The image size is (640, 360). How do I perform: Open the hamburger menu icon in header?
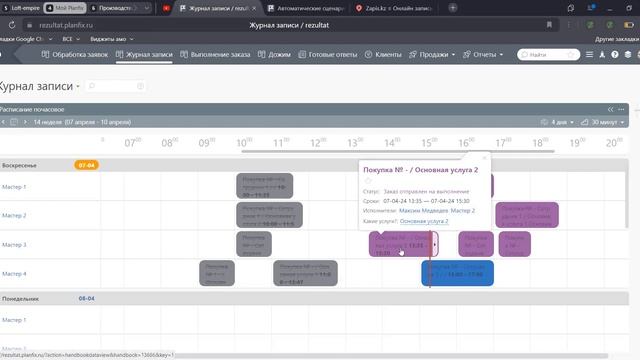(x=589, y=54)
